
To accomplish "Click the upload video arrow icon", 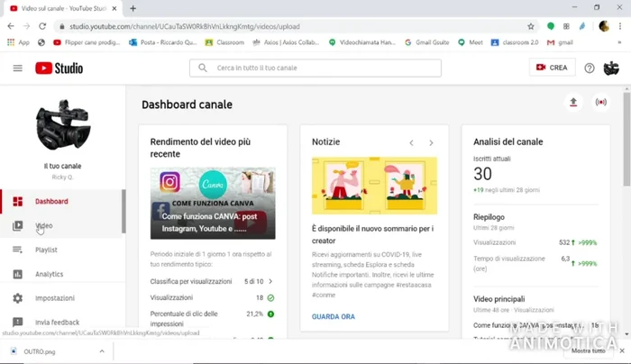I will 573,102.
